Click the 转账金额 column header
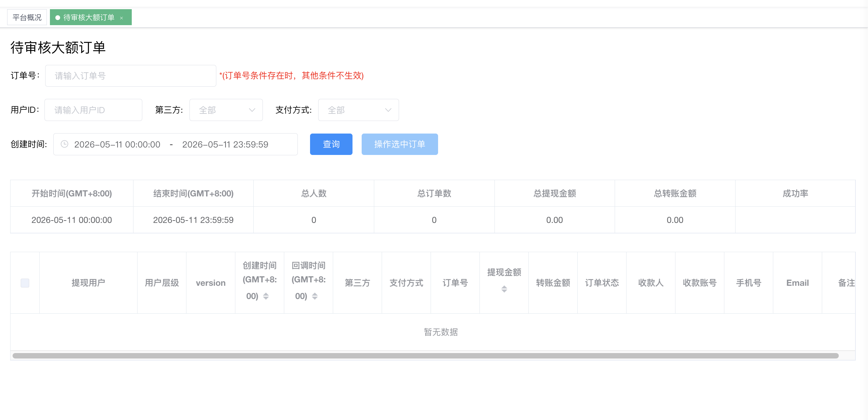Image resolution: width=868 pixels, height=420 pixels. click(553, 283)
